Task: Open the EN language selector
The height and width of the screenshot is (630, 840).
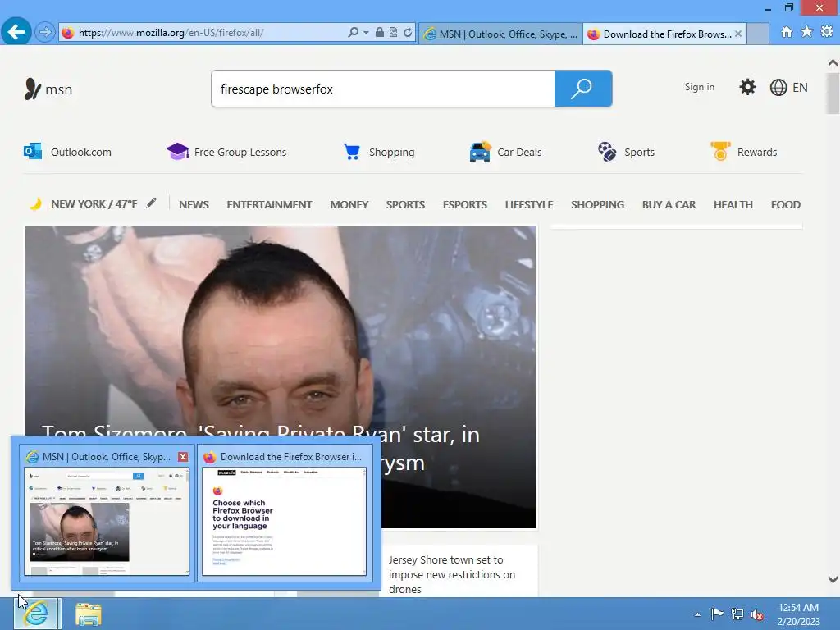Action: [x=788, y=87]
